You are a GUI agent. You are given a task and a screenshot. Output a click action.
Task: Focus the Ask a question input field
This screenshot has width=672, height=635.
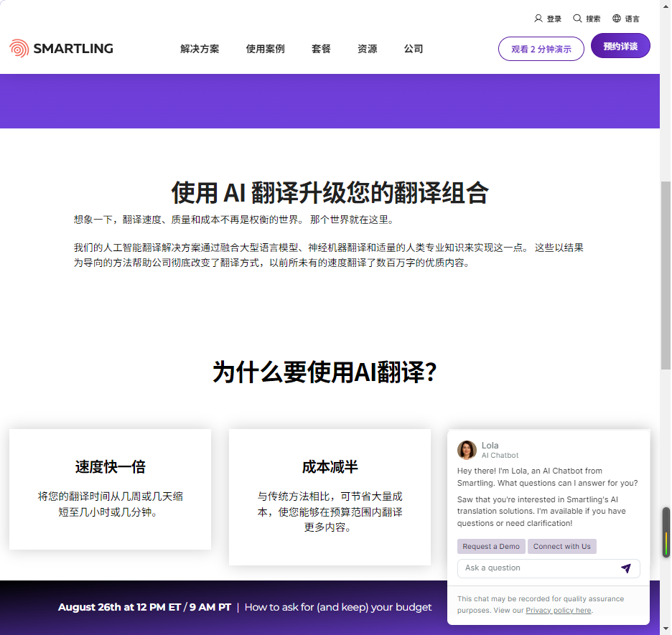click(549, 568)
